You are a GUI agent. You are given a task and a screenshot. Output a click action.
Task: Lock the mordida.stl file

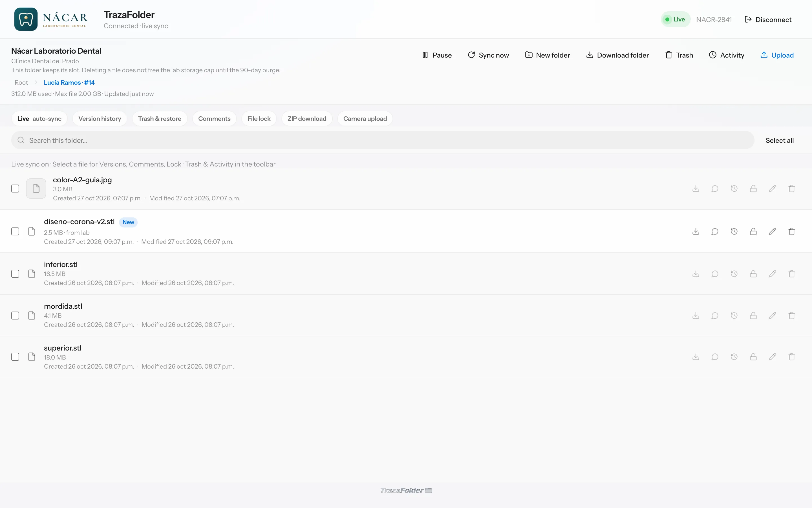[x=753, y=316]
